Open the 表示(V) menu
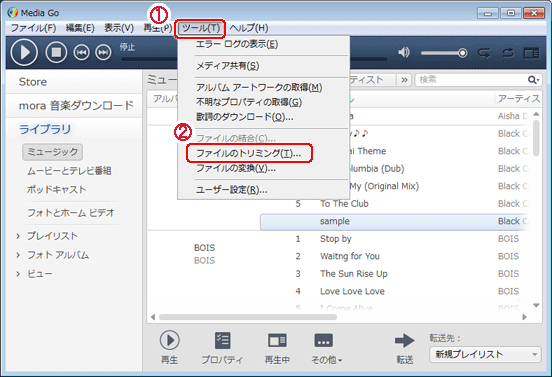The height and width of the screenshot is (377, 552). pyautogui.click(x=119, y=28)
